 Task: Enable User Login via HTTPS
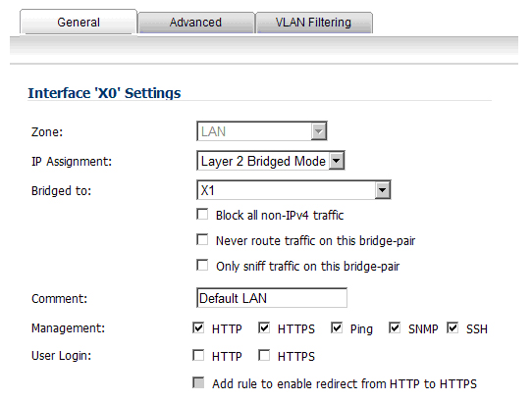tap(264, 356)
